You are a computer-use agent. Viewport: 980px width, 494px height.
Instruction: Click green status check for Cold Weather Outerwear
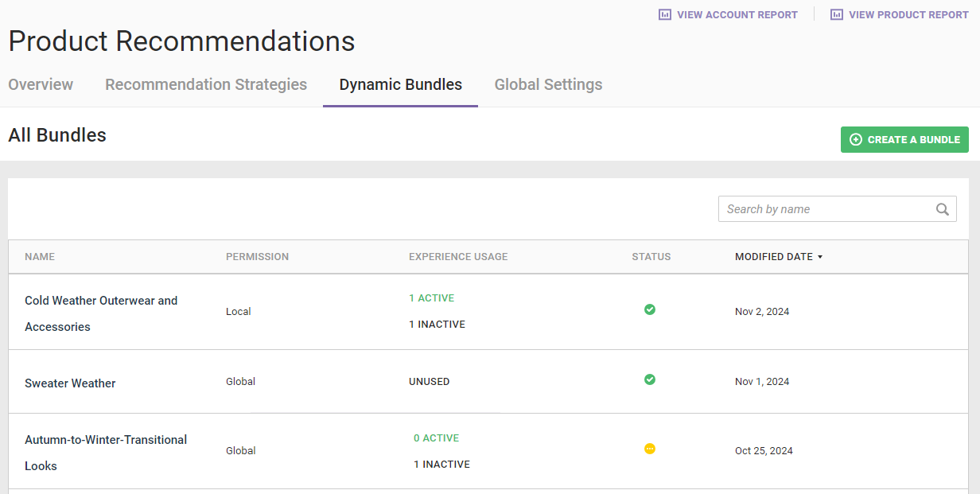[650, 309]
